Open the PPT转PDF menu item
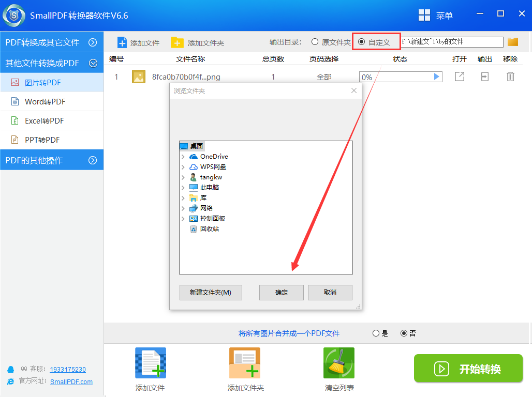 (52, 140)
